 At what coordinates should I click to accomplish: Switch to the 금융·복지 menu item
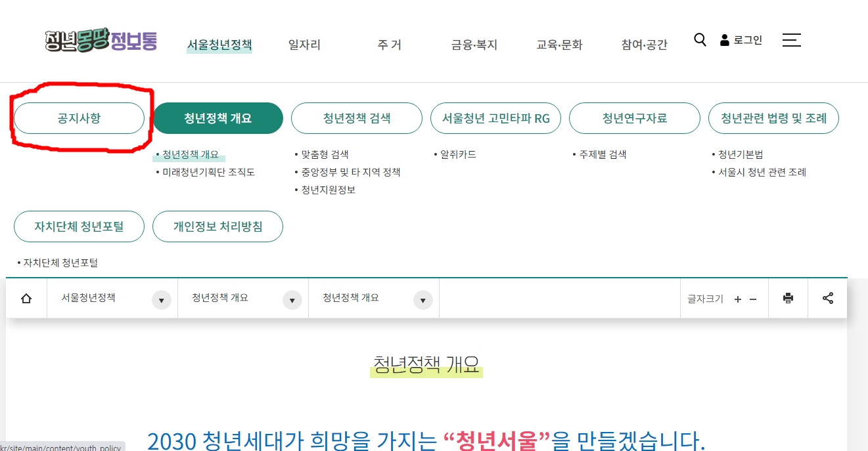click(x=473, y=45)
